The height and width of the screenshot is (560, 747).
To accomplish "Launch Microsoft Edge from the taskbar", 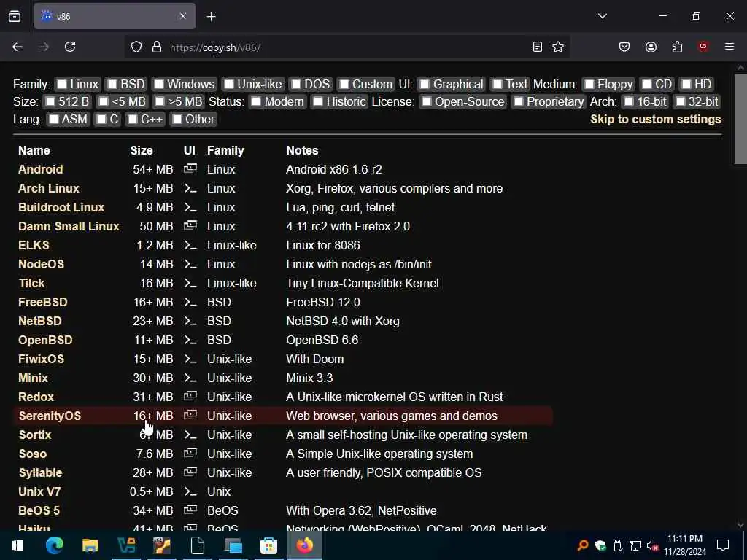I will coord(54,545).
